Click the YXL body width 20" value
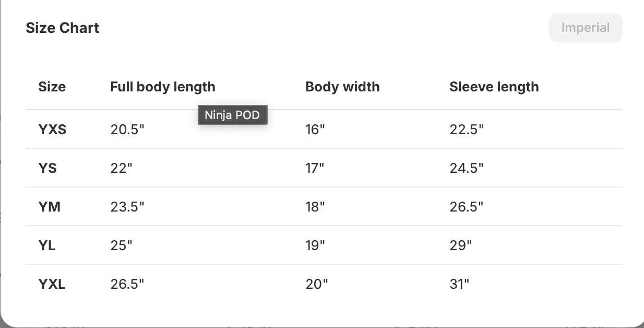 coord(316,284)
